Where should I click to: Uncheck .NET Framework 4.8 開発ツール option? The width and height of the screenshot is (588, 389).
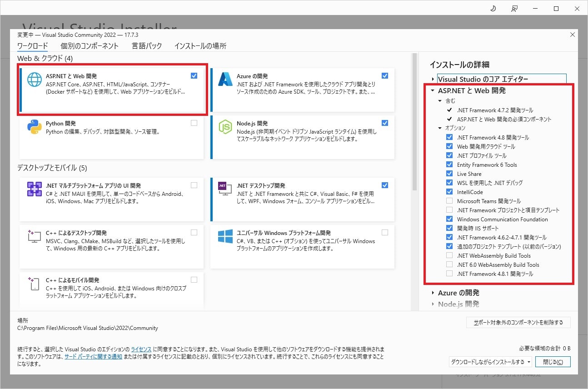click(x=449, y=137)
